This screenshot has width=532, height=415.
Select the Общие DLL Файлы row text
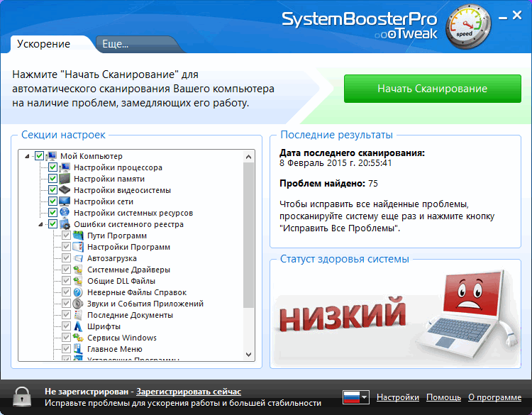121,281
